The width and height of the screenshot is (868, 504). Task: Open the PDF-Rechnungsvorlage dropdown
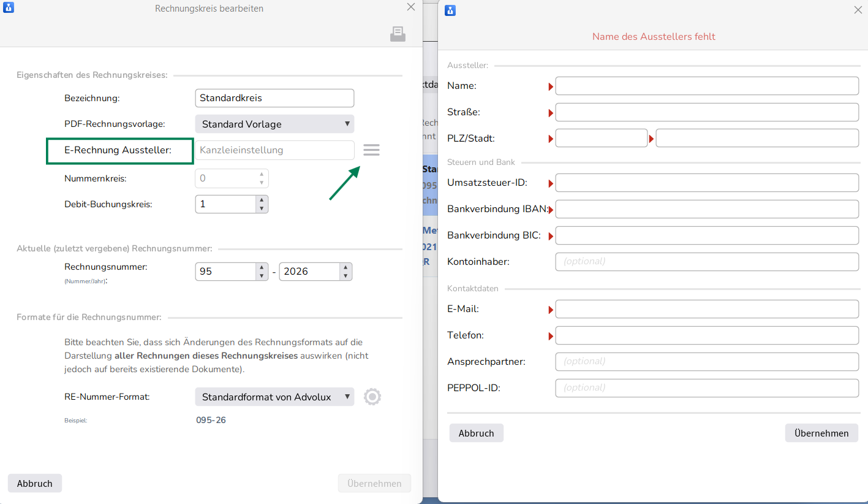(274, 124)
